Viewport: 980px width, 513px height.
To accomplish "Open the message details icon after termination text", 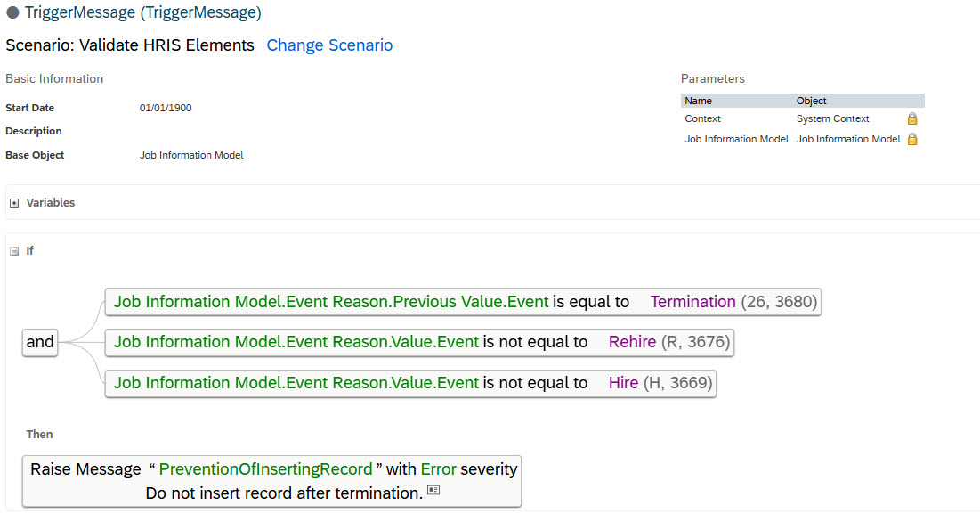I will [433, 491].
